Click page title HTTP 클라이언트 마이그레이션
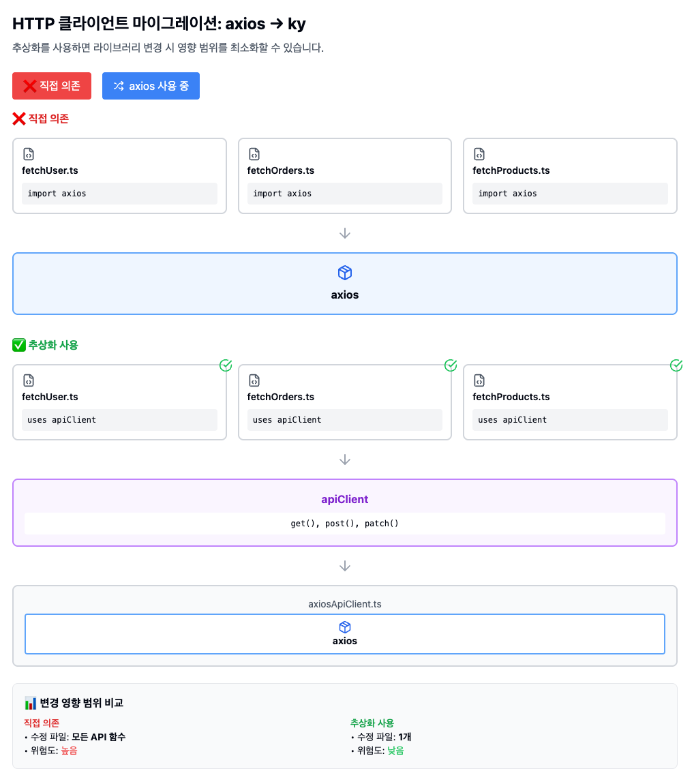The image size is (694, 784). tap(159, 23)
